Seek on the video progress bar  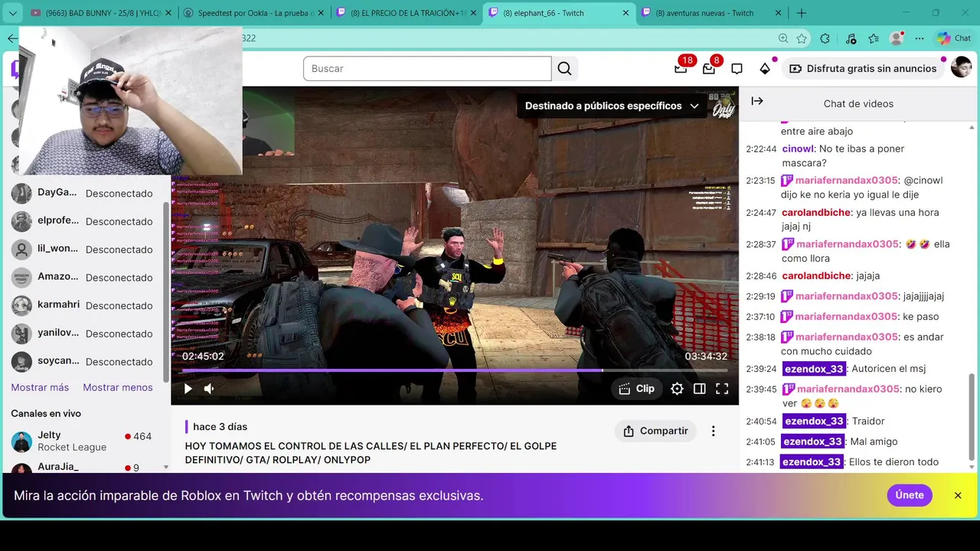pos(455,370)
